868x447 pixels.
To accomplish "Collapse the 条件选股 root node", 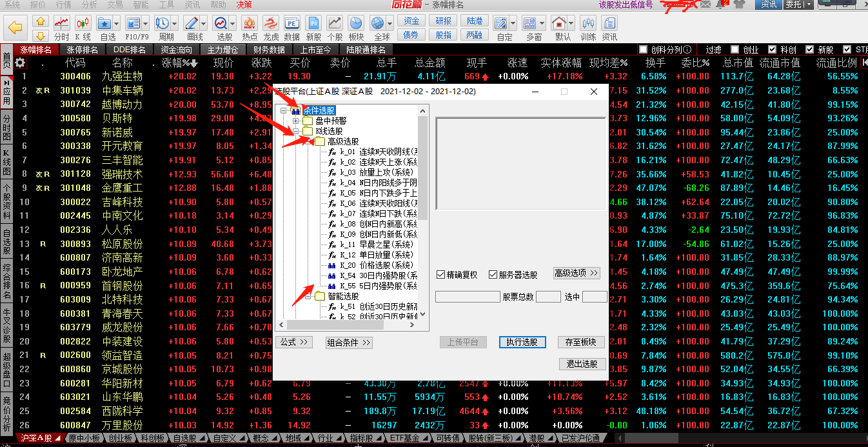I will (x=284, y=110).
